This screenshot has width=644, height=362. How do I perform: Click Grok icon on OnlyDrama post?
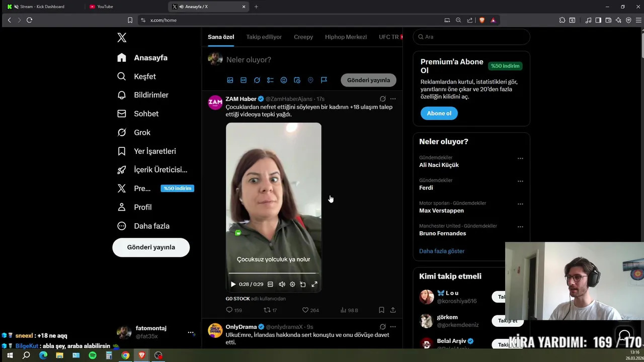[383, 327]
